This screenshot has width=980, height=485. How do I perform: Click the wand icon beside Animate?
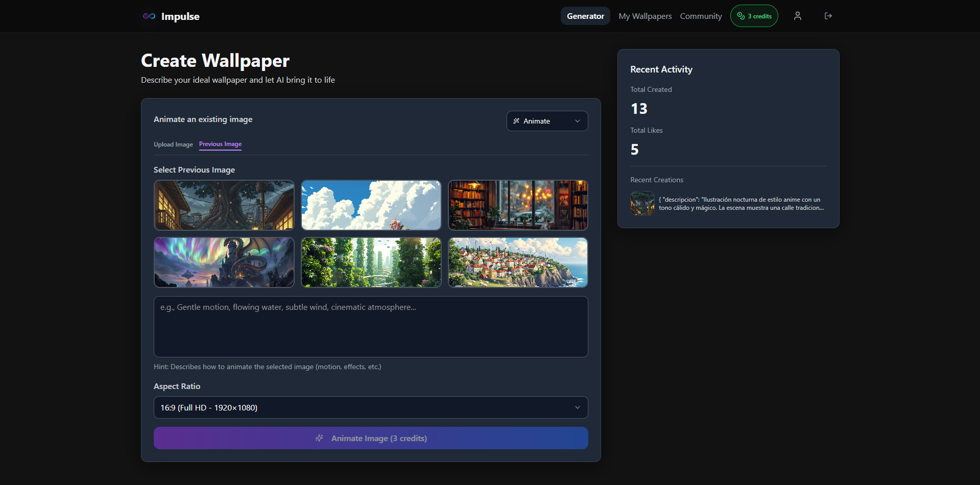click(x=516, y=121)
